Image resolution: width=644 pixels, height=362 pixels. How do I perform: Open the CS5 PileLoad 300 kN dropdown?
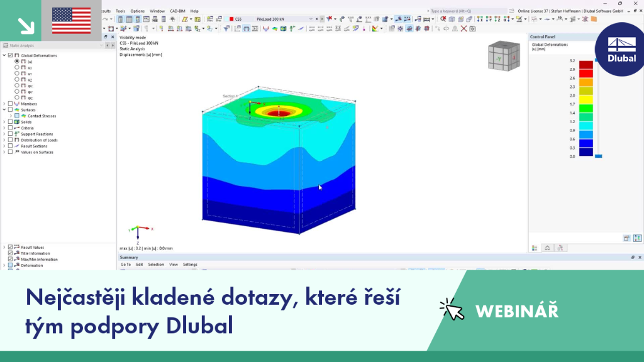point(311,19)
